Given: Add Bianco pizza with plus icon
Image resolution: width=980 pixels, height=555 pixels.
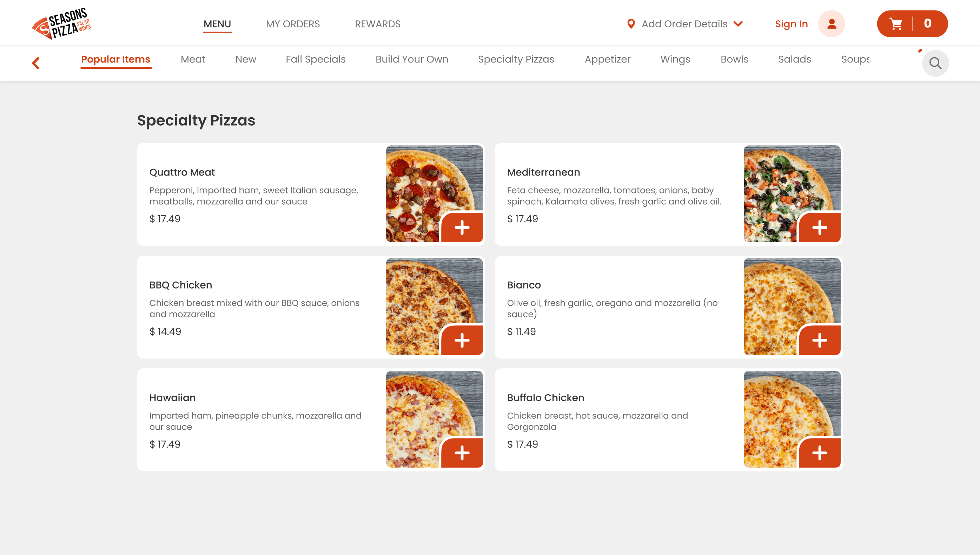Looking at the screenshot, I should click(x=820, y=341).
